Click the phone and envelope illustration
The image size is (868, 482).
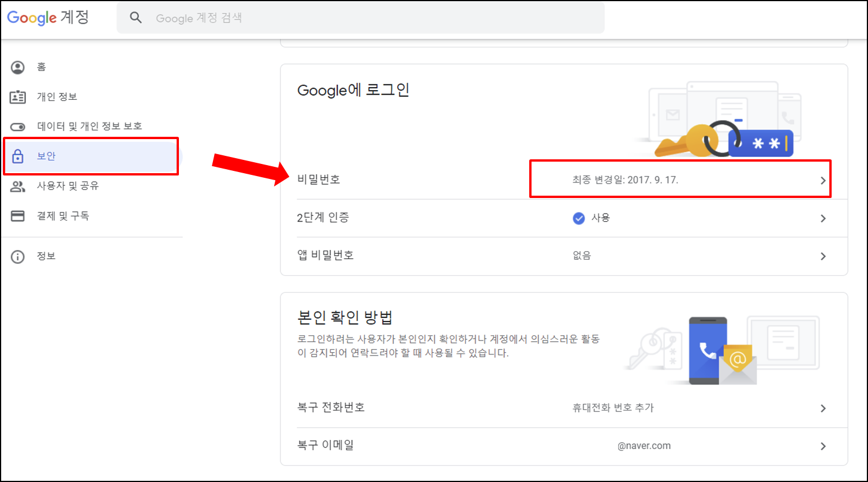(x=721, y=350)
